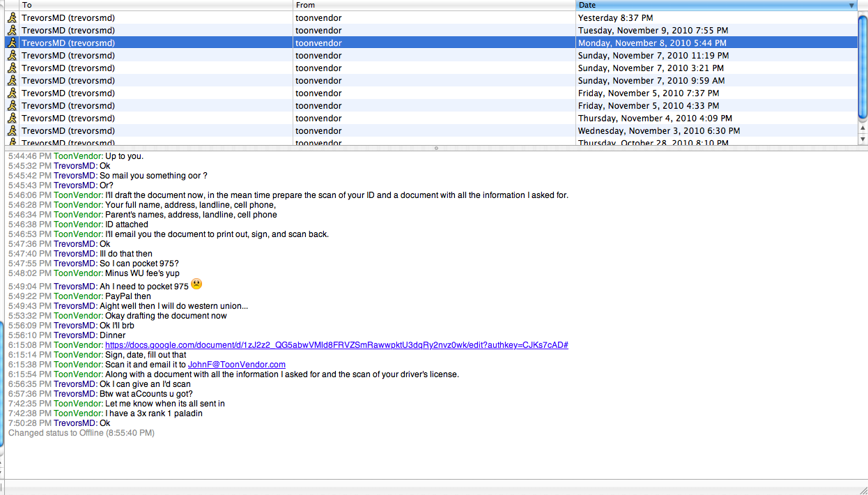This screenshot has width=868, height=495.
Task: Click the 'Changed status to Offline (8:55:40 PM)' line
Action: pos(82,433)
